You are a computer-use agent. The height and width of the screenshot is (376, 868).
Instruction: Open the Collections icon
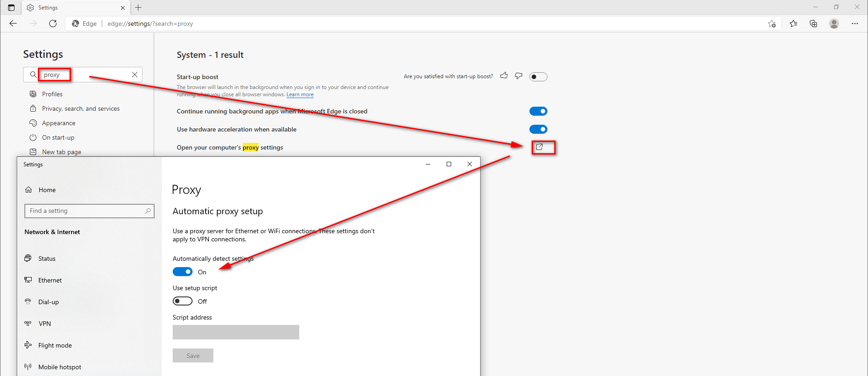813,23
